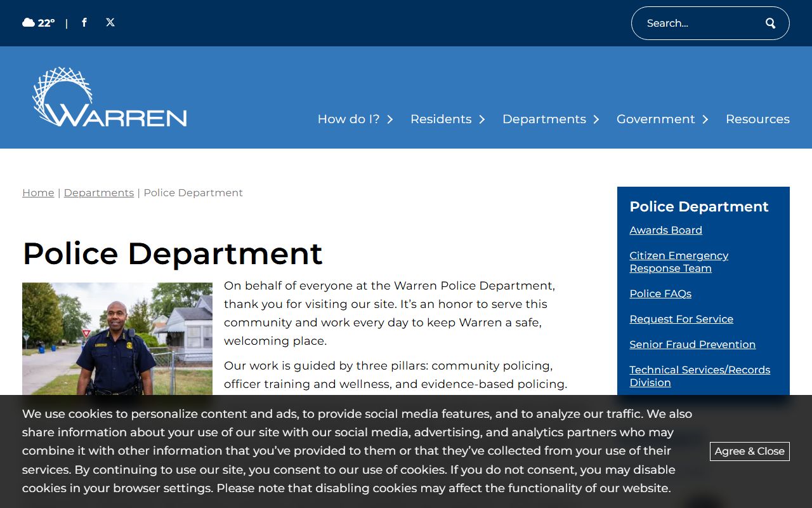
Task: Open the Facebook social icon
Action: pyautogui.click(x=84, y=23)
